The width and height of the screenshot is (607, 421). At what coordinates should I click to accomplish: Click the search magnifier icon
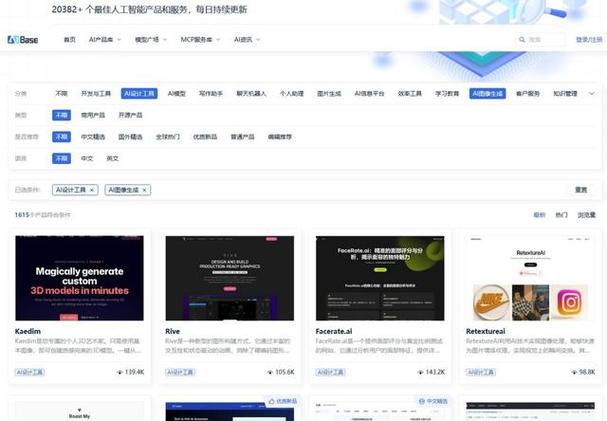(x=522, y=39)
